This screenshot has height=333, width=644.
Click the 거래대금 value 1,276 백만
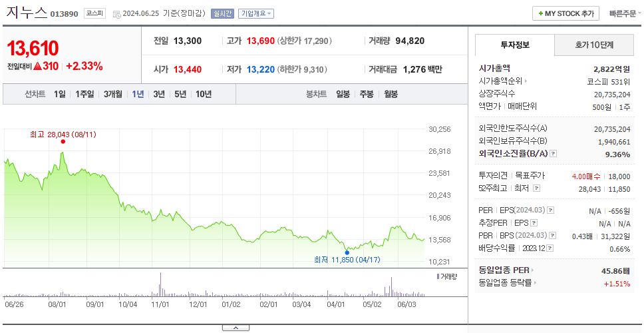pyautogui.click(x=422, y=69)
